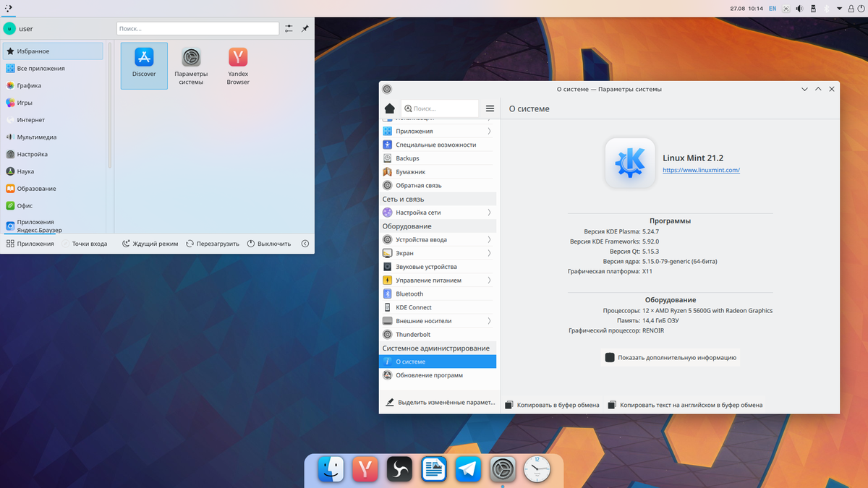Click the KDE logo in About page
This screenshot has width=868, height=488.
[630, 163]
